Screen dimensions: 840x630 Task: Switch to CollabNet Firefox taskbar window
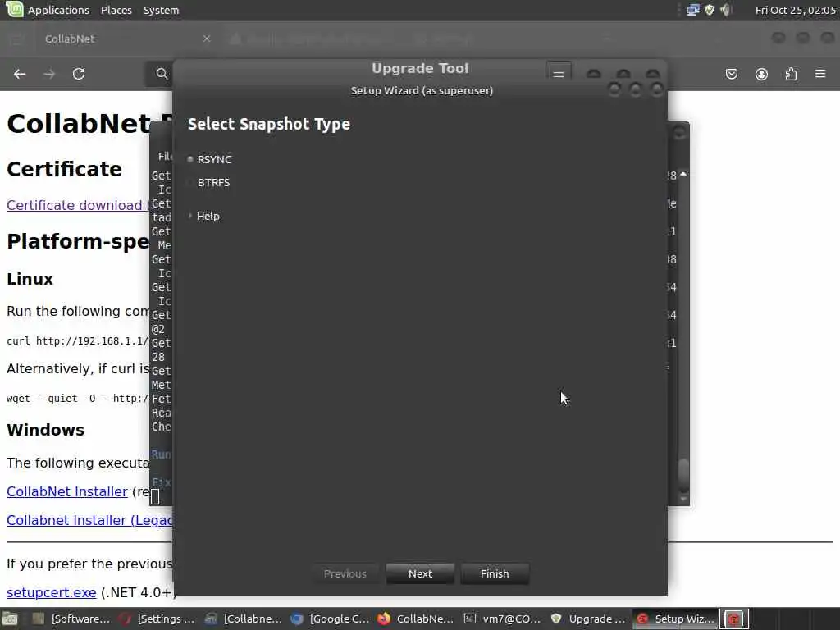click(x=415, y=619)
